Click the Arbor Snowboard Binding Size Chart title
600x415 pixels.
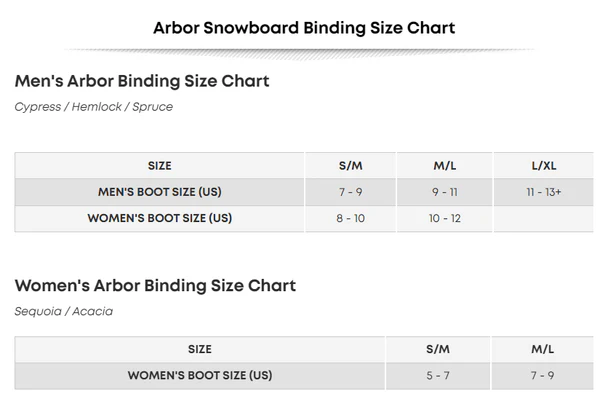304,27
